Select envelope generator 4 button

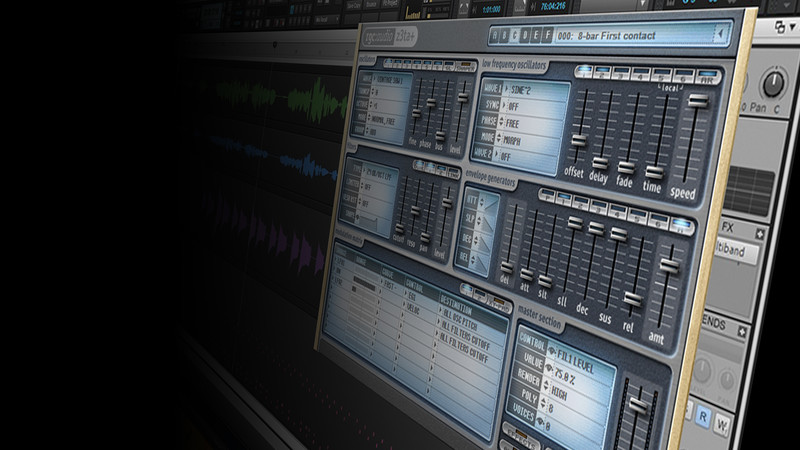(617, 211)
